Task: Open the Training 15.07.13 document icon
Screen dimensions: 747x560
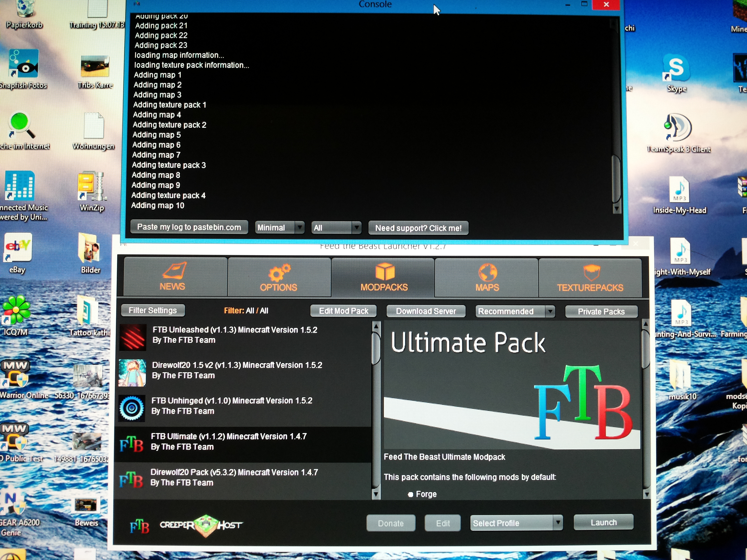Action: [97, 14]
